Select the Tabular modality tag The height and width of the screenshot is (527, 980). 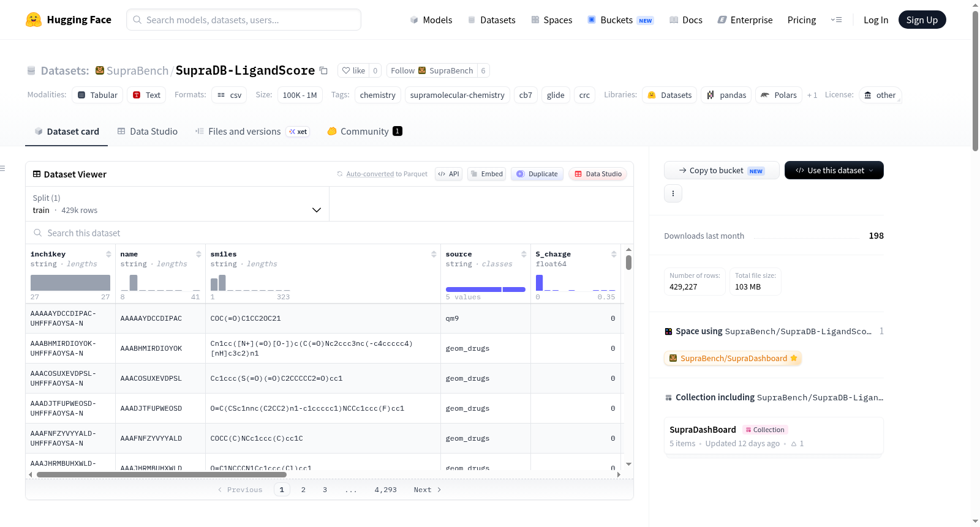coord(97,95)
